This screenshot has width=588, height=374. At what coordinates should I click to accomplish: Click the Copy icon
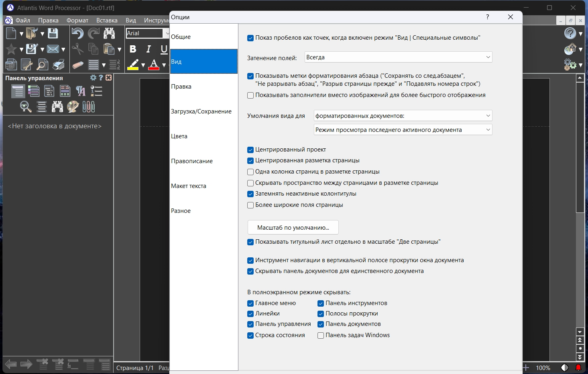pyautogui.click(x=93, y=49)
